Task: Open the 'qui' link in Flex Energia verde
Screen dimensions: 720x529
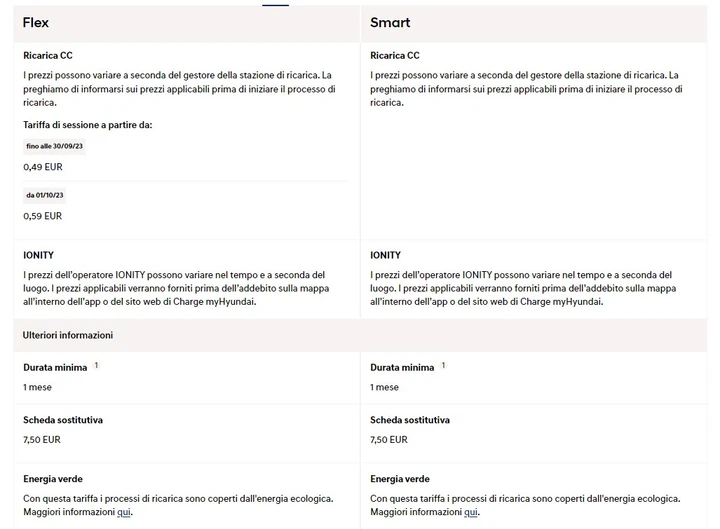Action: pos(124,512)
